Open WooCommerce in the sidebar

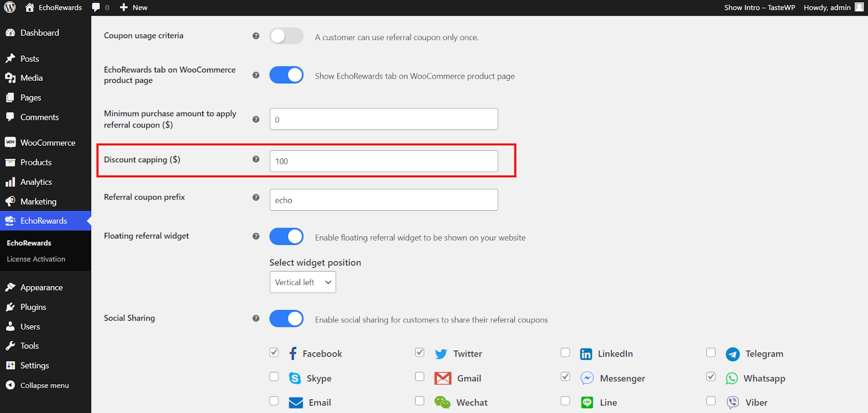click(x=48, y=143)
